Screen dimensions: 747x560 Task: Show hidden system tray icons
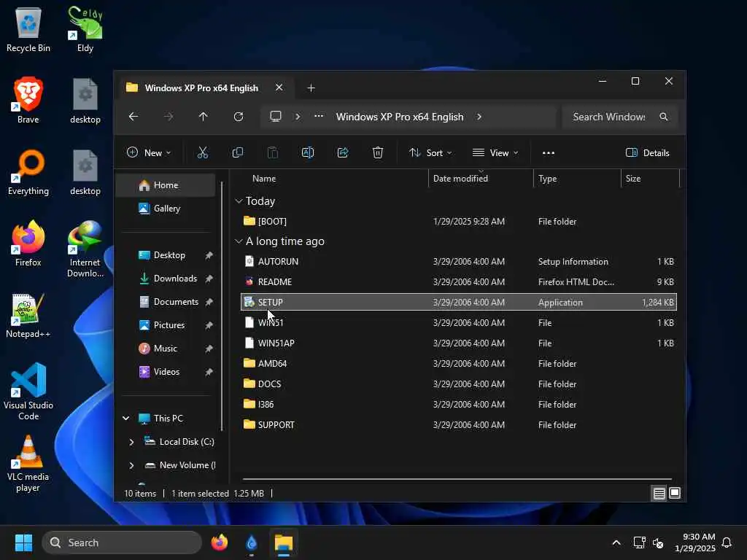point(616,542)
